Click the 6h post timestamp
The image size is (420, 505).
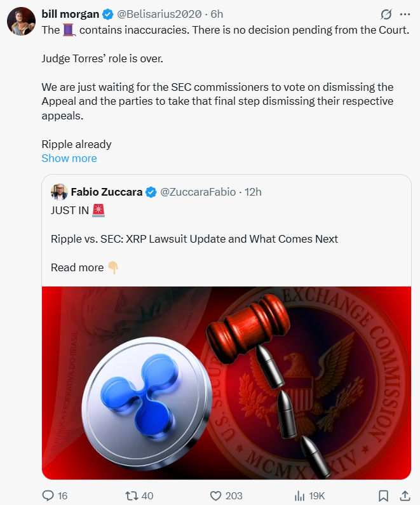point(217,14)
